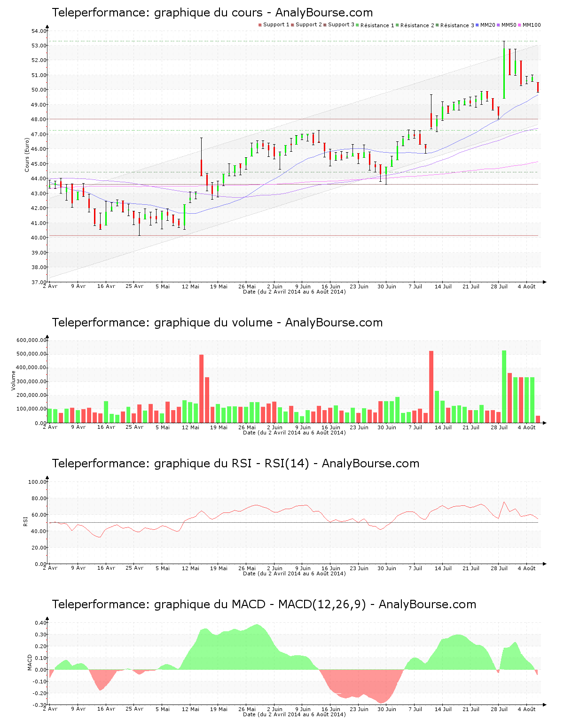Click the 300,000.00 volume axis value
564x728 pixels.
point(31,381)
